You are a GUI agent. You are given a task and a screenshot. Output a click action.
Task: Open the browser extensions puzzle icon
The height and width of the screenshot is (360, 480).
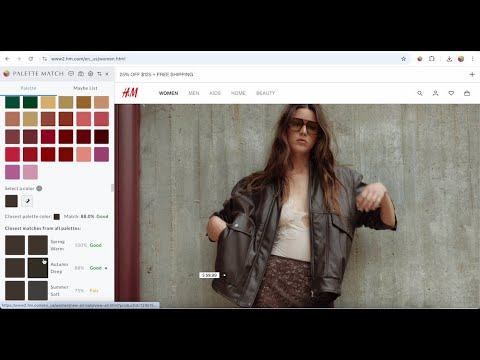432,59
